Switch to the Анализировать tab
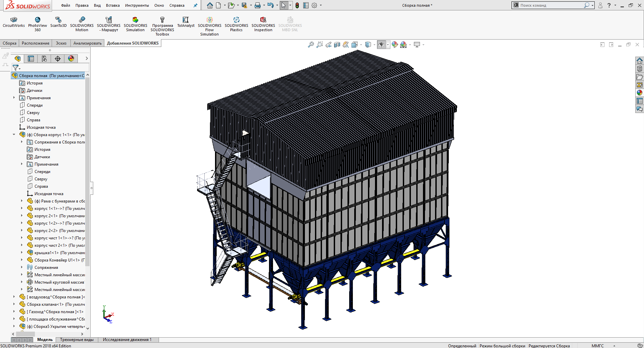Screen dimensions: 644x348 [x=87, y=43]
